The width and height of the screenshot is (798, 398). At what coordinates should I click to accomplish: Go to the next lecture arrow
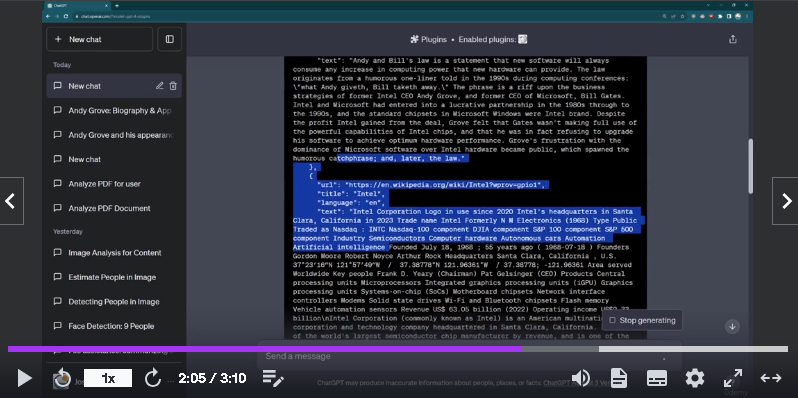pos(785,201)
